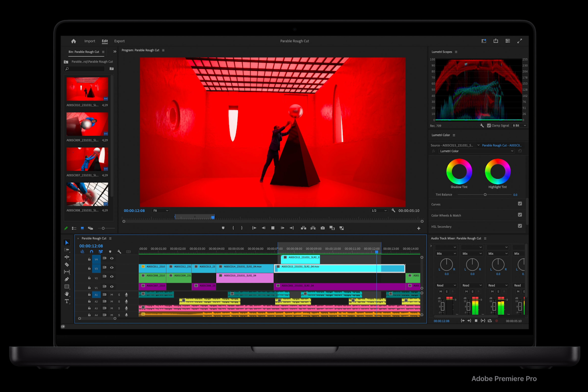Click the Home icon in top bar

pos(73,41)
